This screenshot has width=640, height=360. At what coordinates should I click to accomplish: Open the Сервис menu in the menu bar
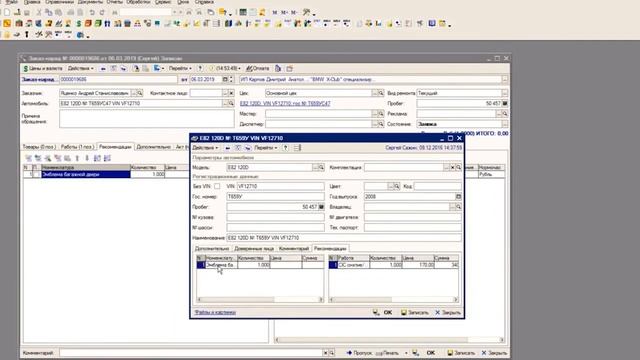coord(163,2)
